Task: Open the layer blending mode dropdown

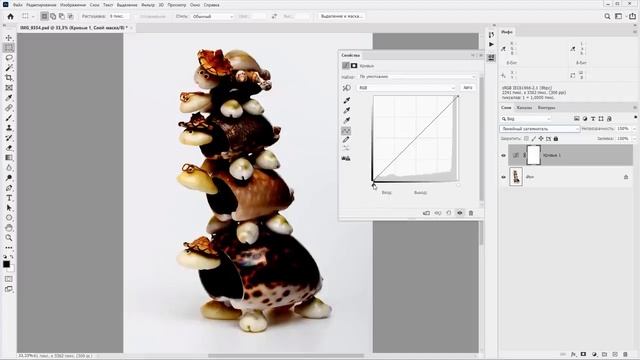Action: coord(540,129)
